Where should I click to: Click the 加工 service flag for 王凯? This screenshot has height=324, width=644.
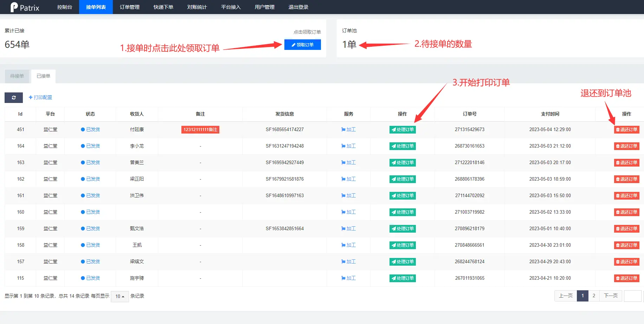[348, 245]
